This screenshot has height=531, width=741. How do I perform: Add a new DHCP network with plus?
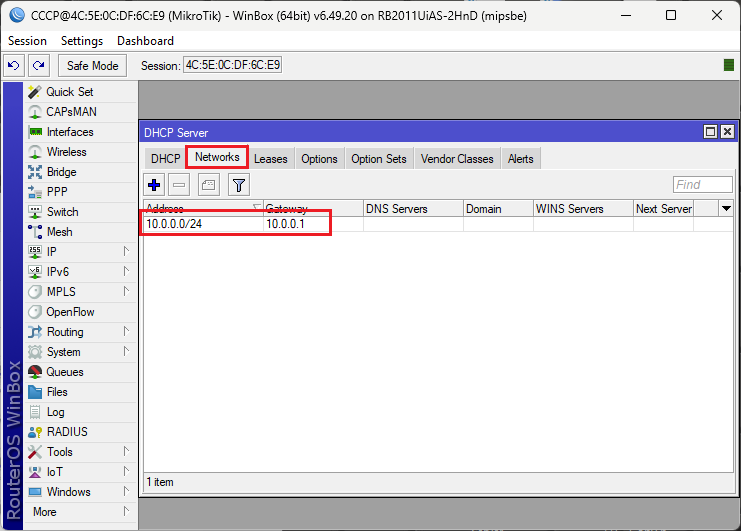(x=154, y=185)
